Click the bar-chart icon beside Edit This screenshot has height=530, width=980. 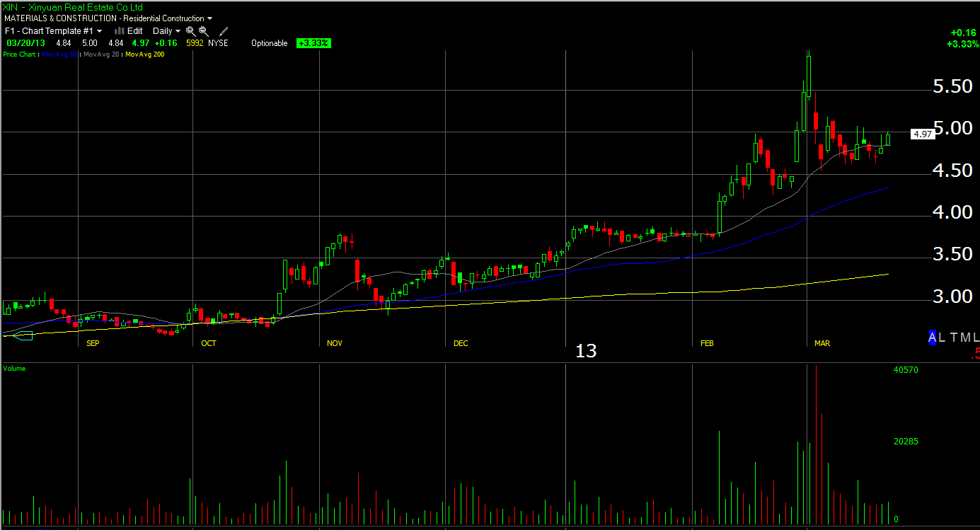point(120,31)
